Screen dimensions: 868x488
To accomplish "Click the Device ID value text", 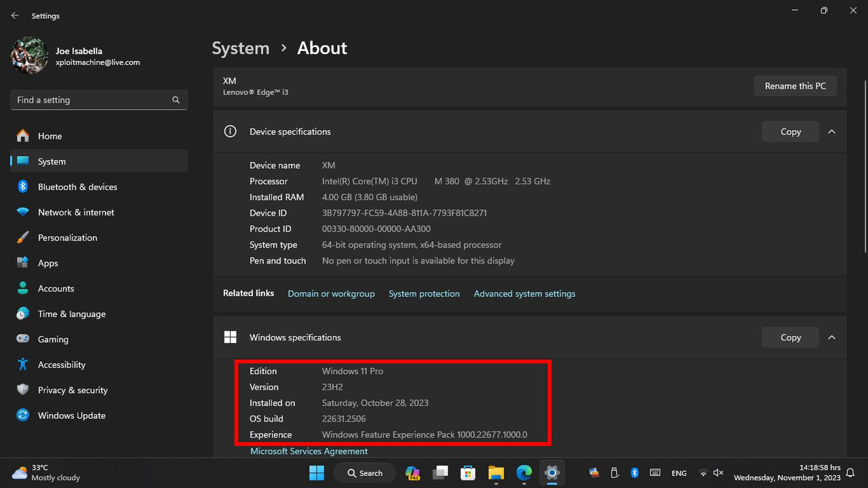I will [x=404, y=213].
